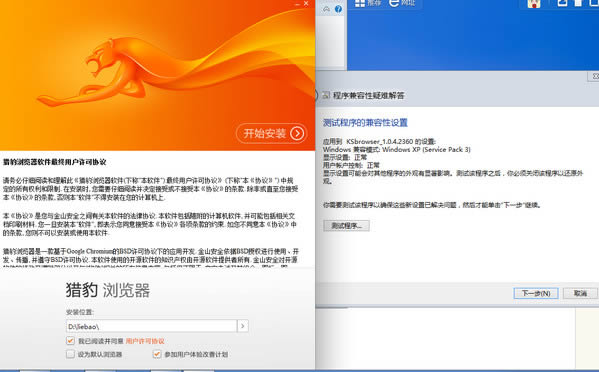Open the folder browse arrow beside the install path

pyautogui.click(x=243, y=326)
